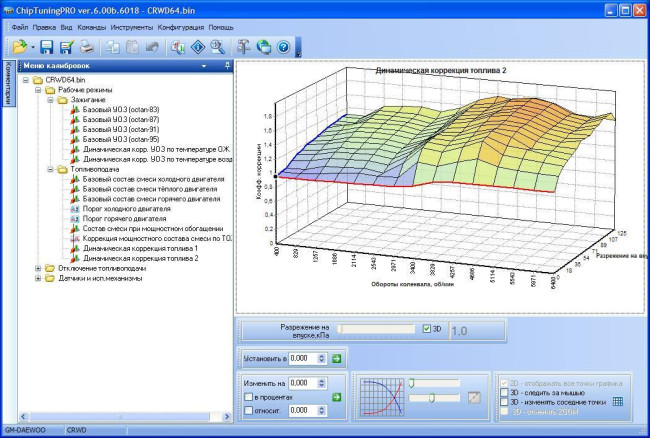Click the lower curve adjustment slider
Viewport: 650px width, 438px height.
434,398
